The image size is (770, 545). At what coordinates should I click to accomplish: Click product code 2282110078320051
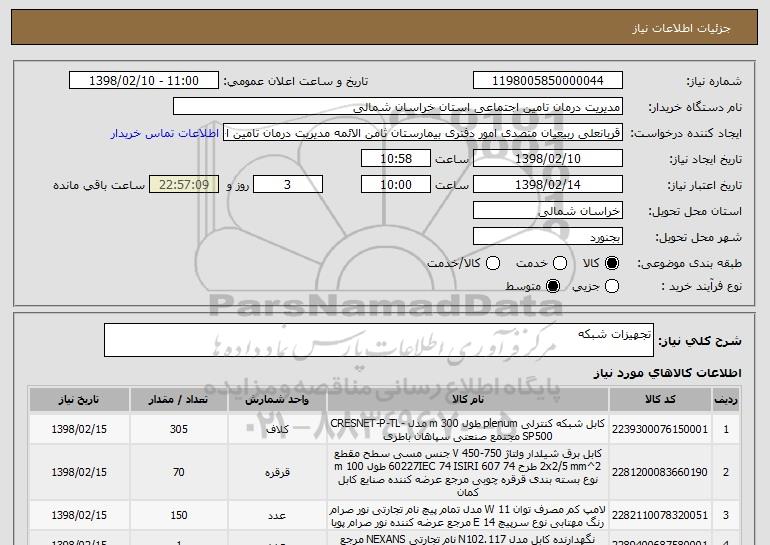click(x=660, y=516)
